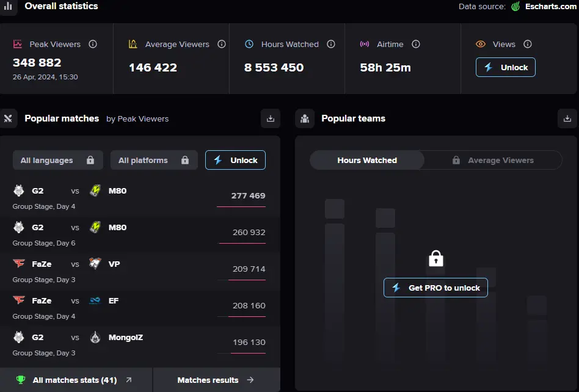Click the 8 553 450 hours watched value
The height and width of the screenshot is (392, 579).
tap(274, 68)
